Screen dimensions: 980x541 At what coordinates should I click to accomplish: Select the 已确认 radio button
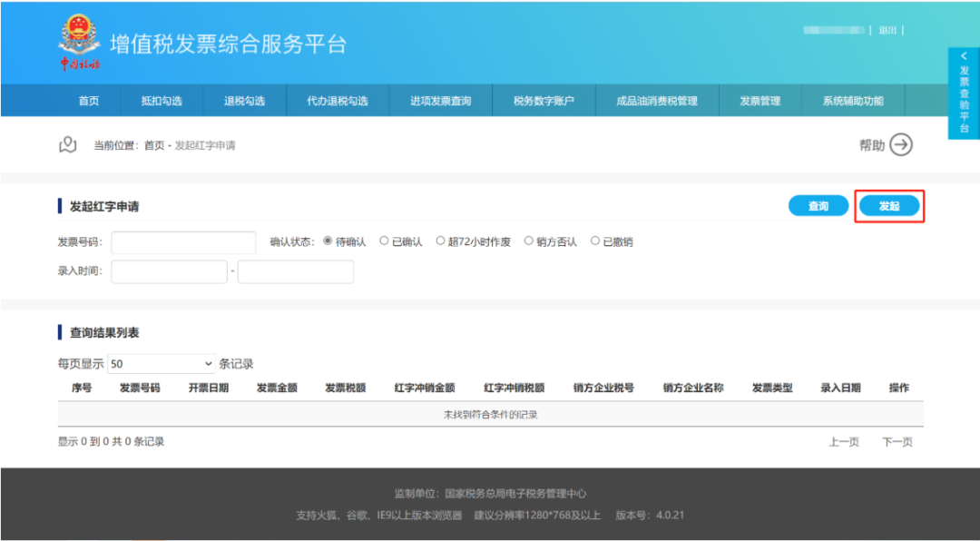point(385,241)
